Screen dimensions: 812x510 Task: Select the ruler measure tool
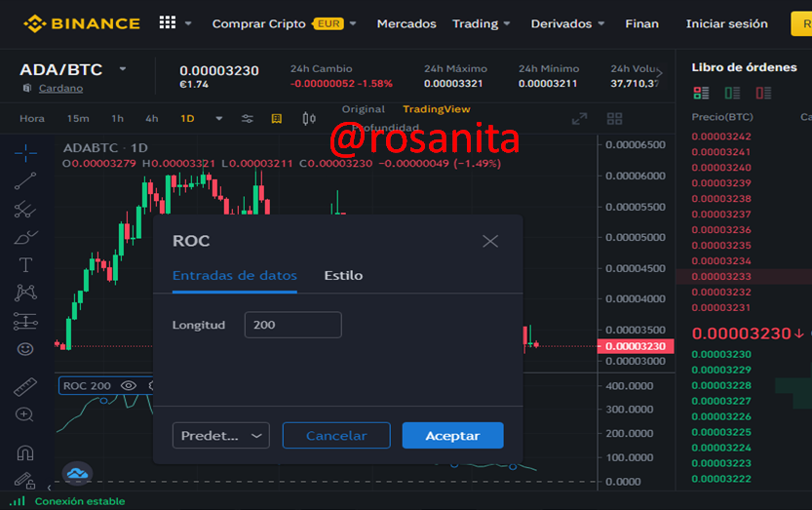pos(25,387)
